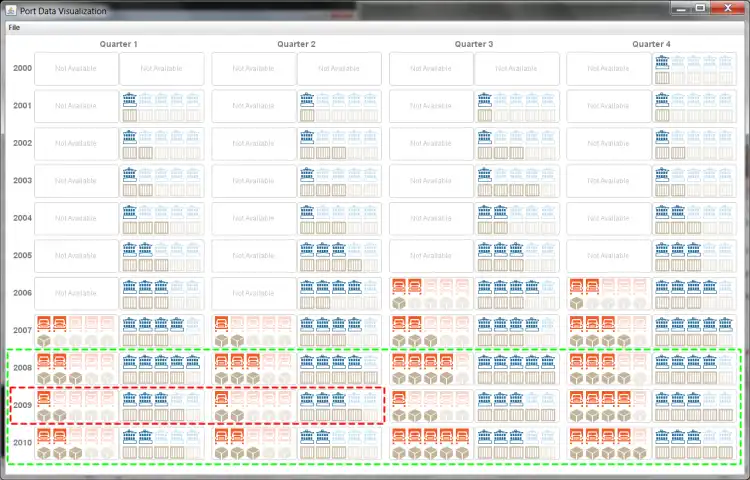Minimize the Port Data Visualization window
Image resolution: width=750 pixels, height=480 pixels.
pos(681,7)
